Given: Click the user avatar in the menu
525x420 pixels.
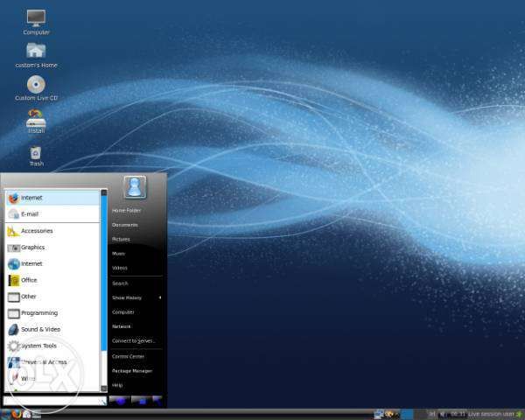Looking at the screenshot, I should [x=135, y=187].
